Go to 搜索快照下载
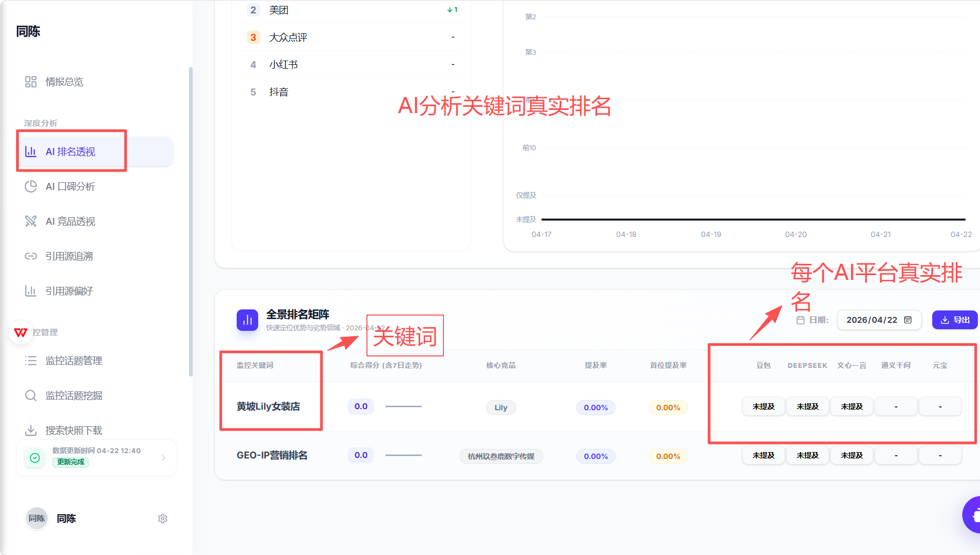 (97, 431)
